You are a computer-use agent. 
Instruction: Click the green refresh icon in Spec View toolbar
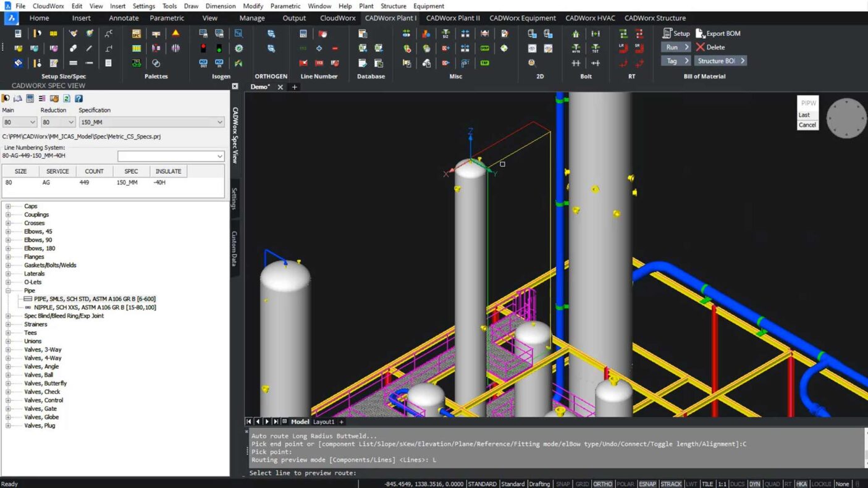pyautogui.click(x=67, y=98)
